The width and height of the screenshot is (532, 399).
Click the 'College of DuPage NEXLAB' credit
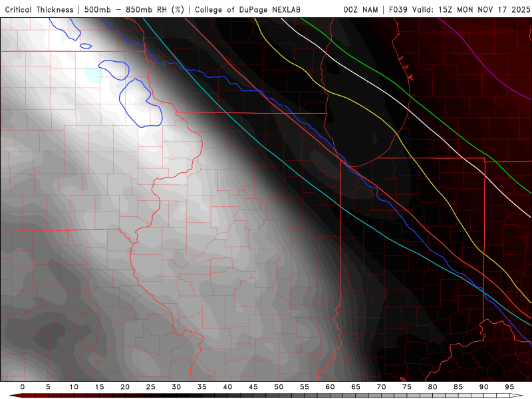click(247, 9)
